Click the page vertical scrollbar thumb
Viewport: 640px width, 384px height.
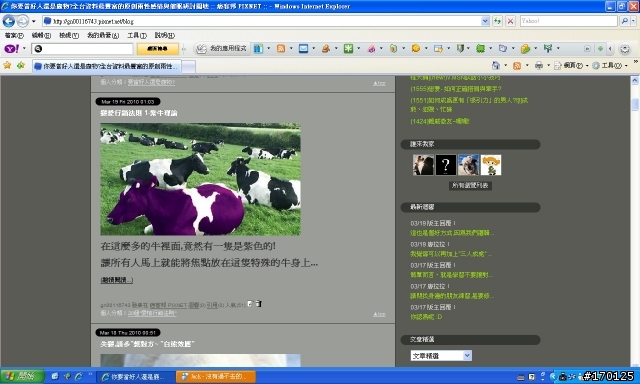click(x=635, y=104)
